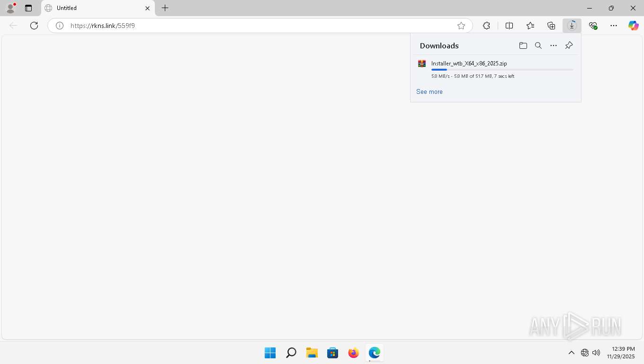This screenshot has width=644, height=364.
Task: Open Collections panel
Action: 551,26
